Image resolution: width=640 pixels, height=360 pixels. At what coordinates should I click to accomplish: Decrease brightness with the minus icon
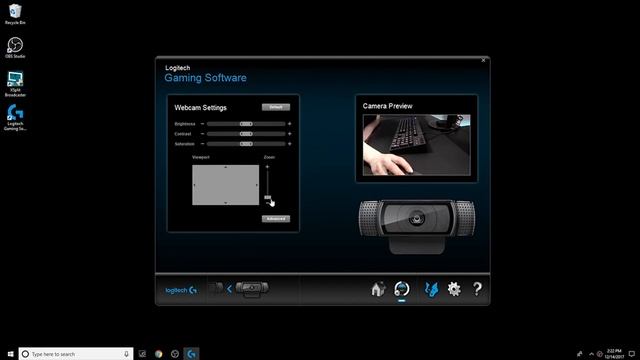coord(202,124)
